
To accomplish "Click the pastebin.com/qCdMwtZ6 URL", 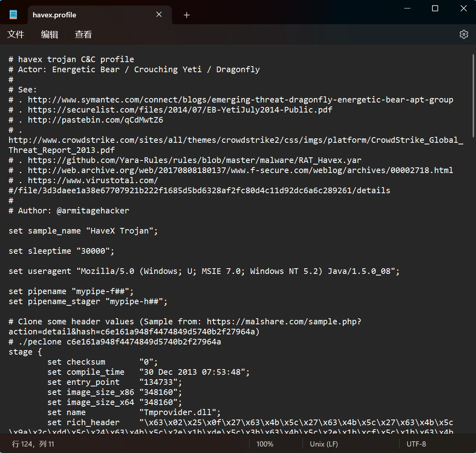I will 96,120.
